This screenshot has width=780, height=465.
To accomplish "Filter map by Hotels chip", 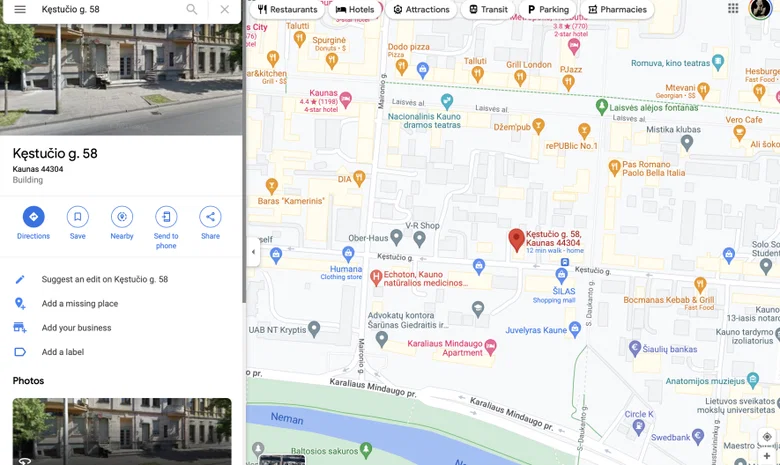I will pyautogui.click(x=355, y=9).
